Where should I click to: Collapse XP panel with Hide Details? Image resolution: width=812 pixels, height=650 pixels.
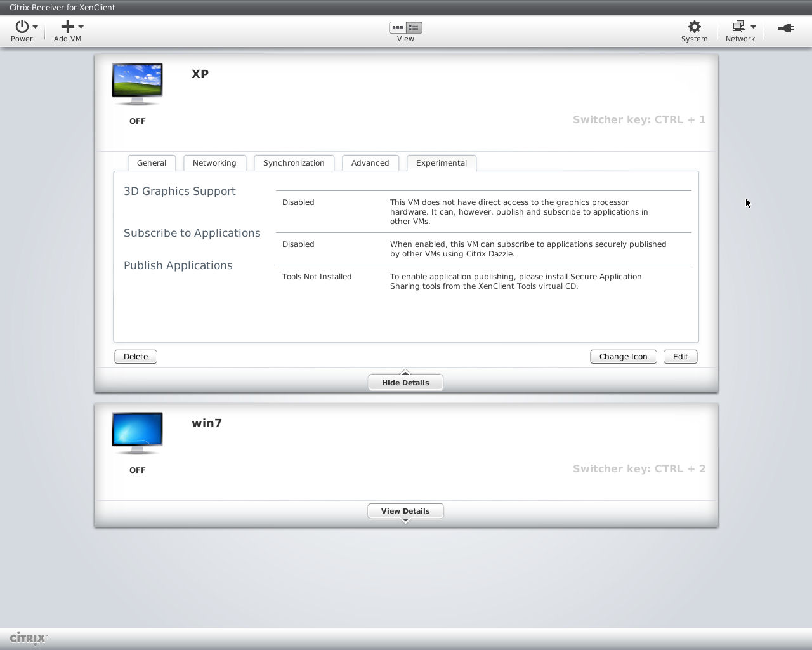pos(405,383)
